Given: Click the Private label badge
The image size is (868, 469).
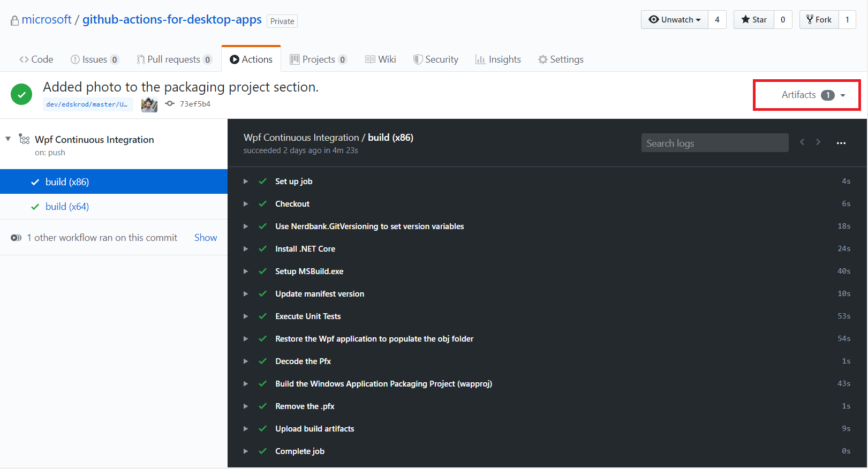Looking at the screenshot, I should (282, 21).
